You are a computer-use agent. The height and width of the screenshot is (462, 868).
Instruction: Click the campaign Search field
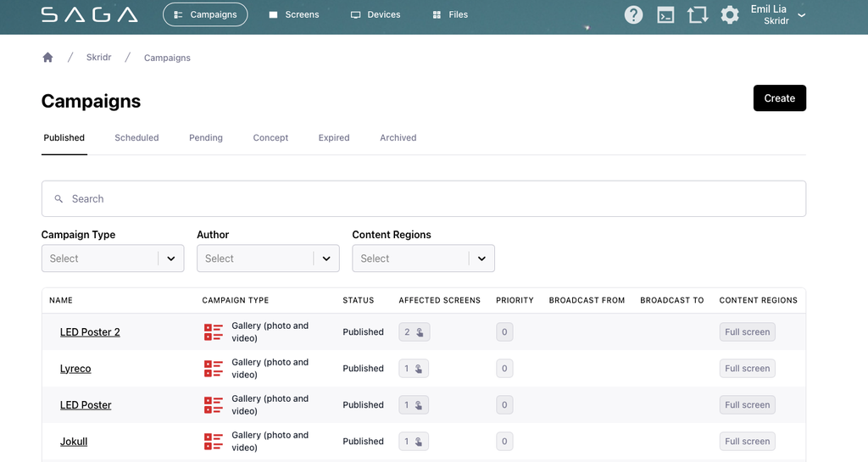point(424,198)
